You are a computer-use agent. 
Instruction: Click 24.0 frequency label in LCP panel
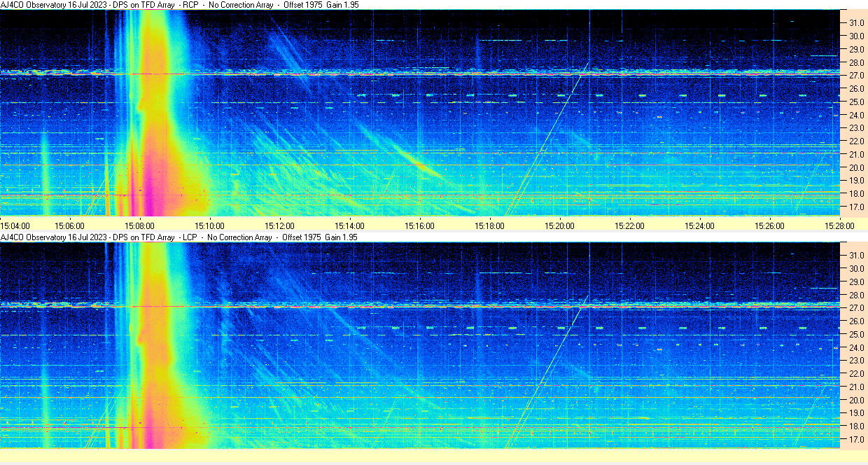coord(857,347)
